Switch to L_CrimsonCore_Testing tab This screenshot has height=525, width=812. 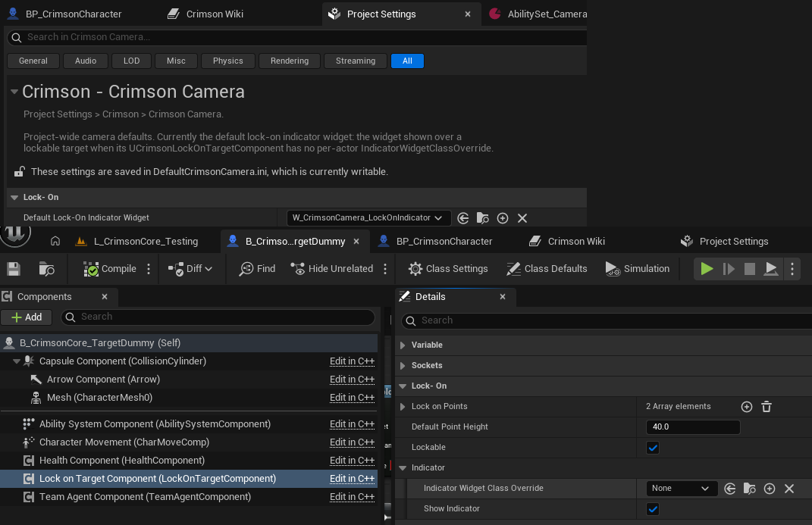click(x=137, y=241)
